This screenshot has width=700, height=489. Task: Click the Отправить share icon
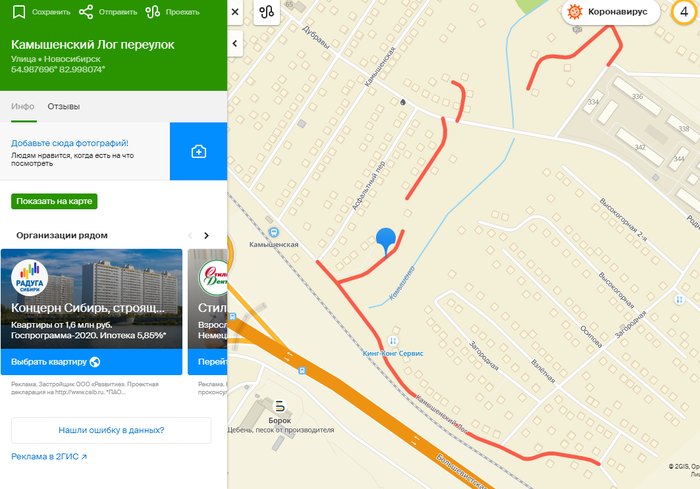[x=86, y=12]
